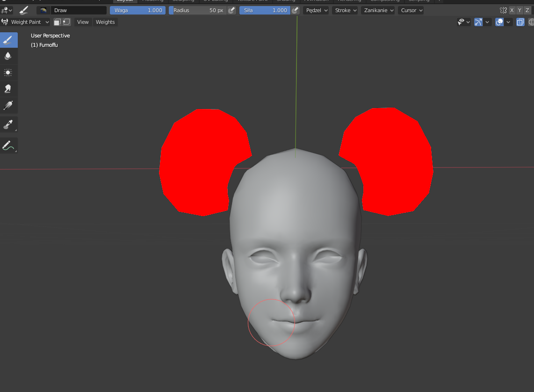Toggle face selection masking button

pos(57,22)
